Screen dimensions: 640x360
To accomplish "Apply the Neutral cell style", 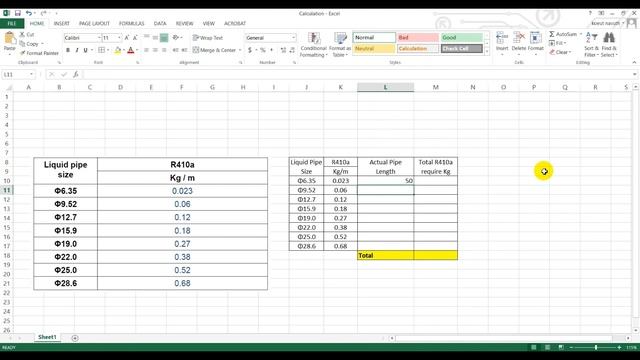I will tap(374, 49).
